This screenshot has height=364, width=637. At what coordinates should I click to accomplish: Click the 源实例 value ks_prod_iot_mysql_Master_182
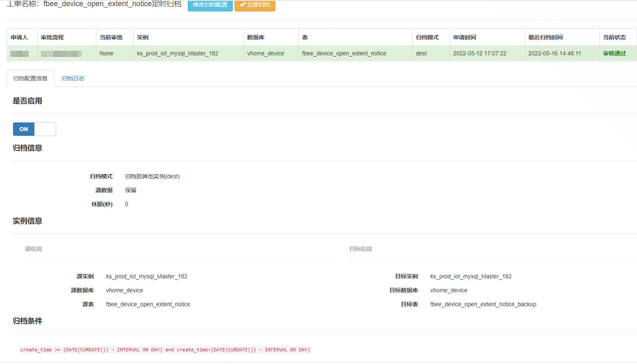pyautogui.click(x=147, y=276)
